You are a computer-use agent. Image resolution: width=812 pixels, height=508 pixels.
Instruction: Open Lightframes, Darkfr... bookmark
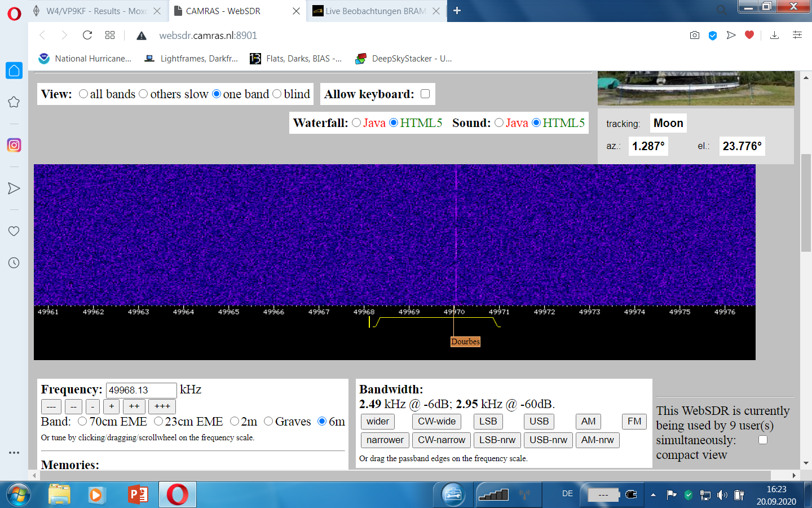191,59
